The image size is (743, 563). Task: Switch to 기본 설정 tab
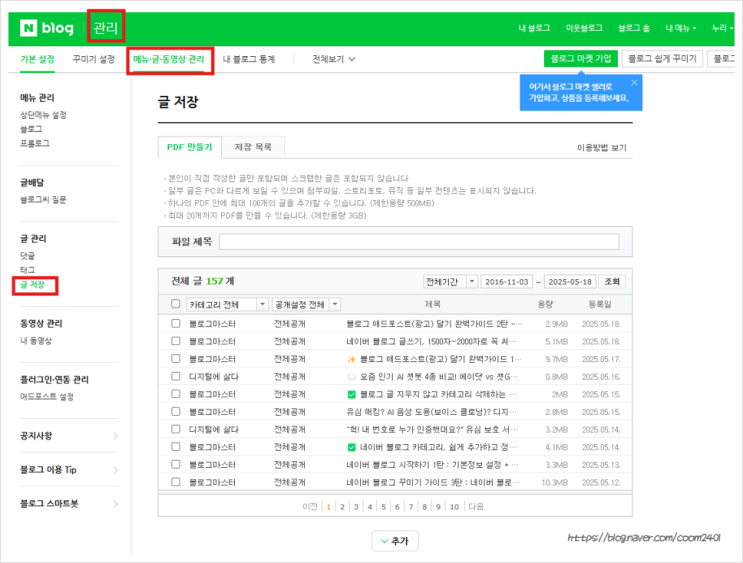37,59
